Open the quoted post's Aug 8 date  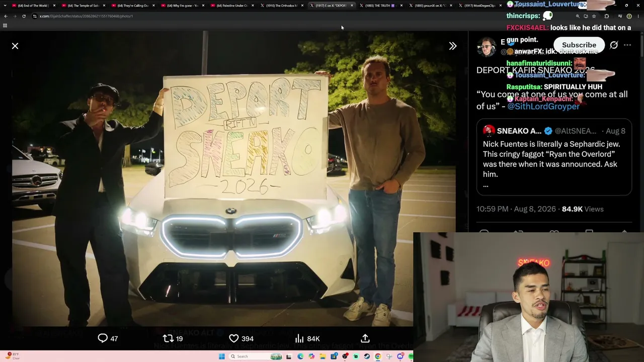point(616,131)
